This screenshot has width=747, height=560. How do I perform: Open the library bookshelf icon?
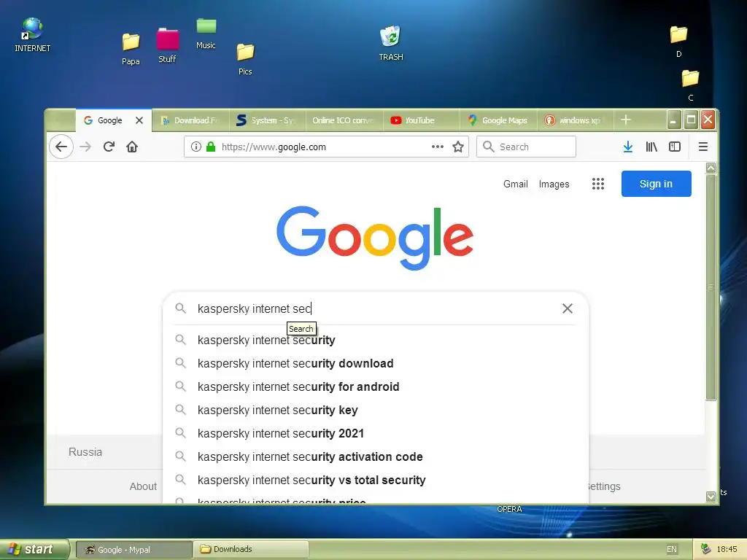coord(651,147)
